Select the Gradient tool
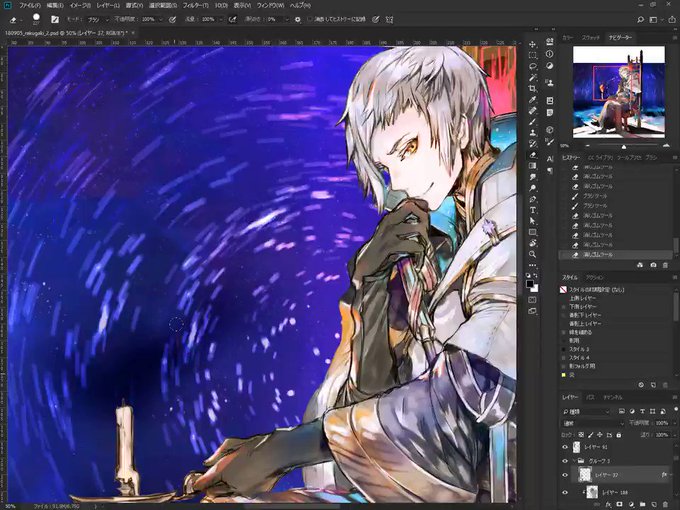Screen dimensions: 680x510 click(533, 166)
